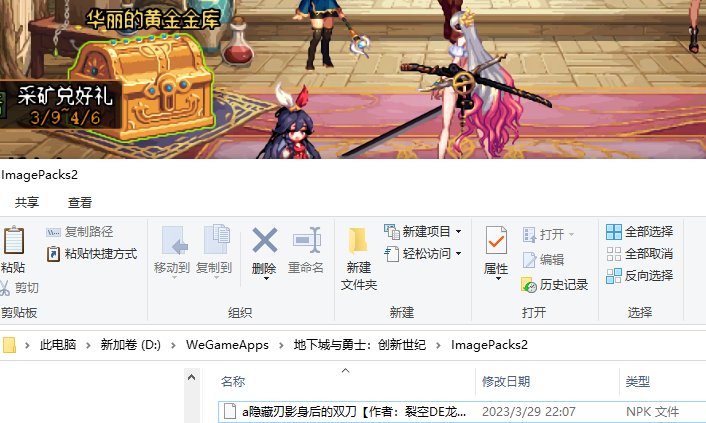This screenshot has height=423, width=706.
Task: Click 地下城与勇士：创新世纪 breadcrumb segment
Action: point(360,345)
